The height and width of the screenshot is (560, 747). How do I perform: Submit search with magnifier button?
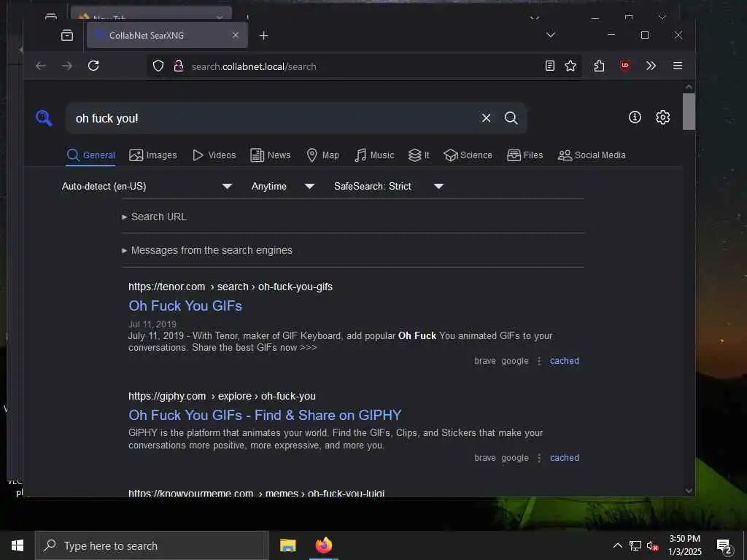(511, 118)
